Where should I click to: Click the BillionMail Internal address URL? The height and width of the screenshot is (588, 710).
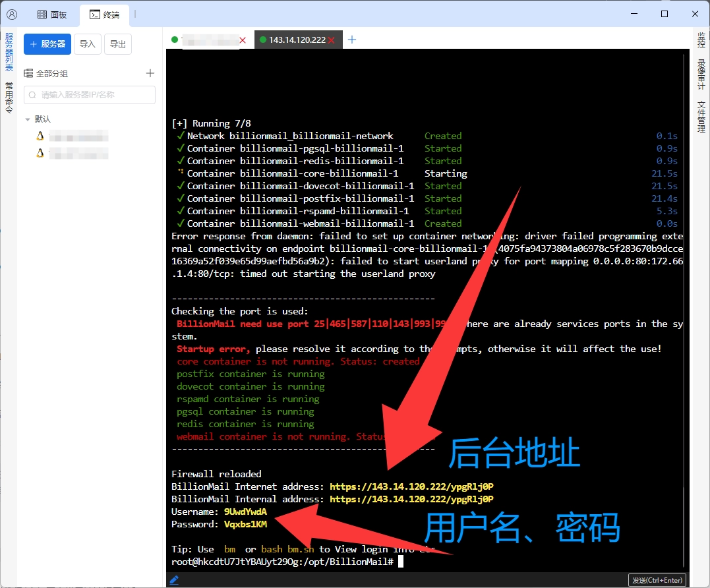click(x=411, y=499)
